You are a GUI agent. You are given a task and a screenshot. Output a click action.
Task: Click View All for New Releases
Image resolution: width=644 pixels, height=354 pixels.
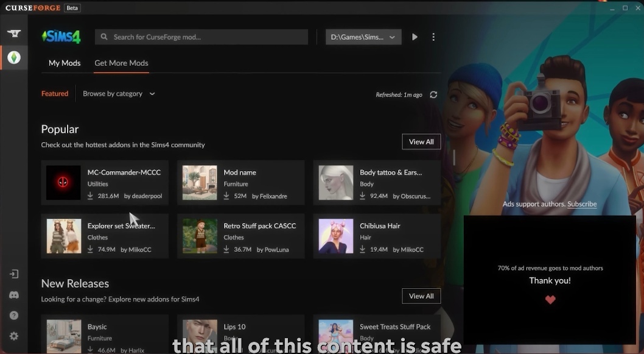point(421,296)
